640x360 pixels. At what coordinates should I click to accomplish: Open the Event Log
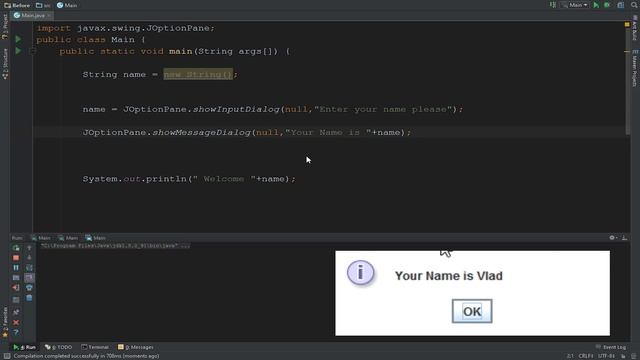pyautogui.click(x=611, y=347)
